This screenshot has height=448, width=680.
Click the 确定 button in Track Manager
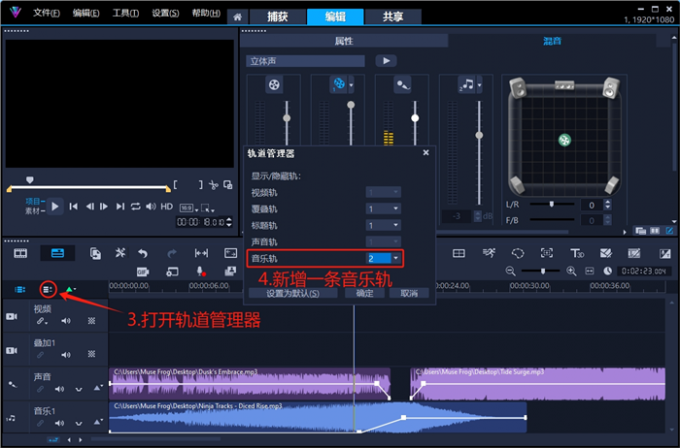click(x=365, y=294)
